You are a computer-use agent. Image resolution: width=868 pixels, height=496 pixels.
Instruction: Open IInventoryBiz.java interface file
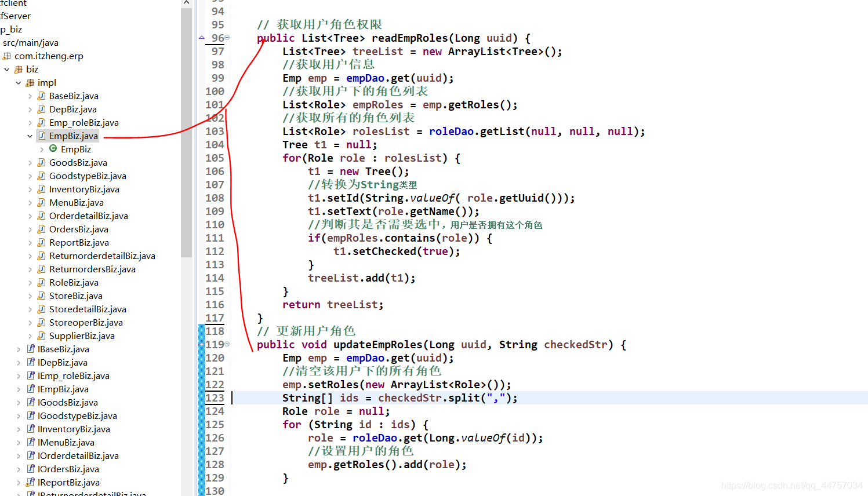pos(74,429)
